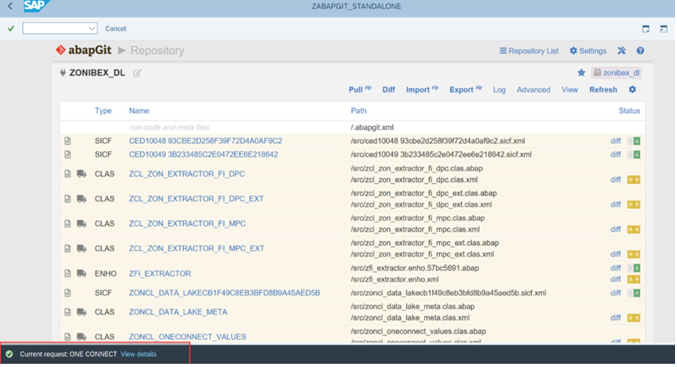Click transport truck icon for ZCL_ZON_EXTRACTOR_FI_DPC_EXT
The image size is (677, 367).
82,199
